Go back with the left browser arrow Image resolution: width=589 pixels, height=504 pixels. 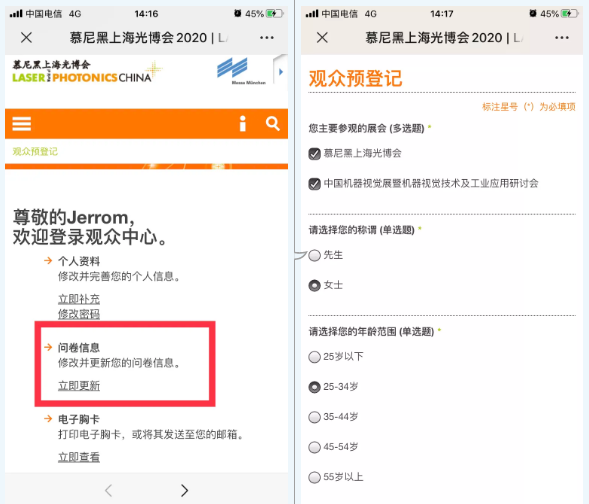(109, 490)
